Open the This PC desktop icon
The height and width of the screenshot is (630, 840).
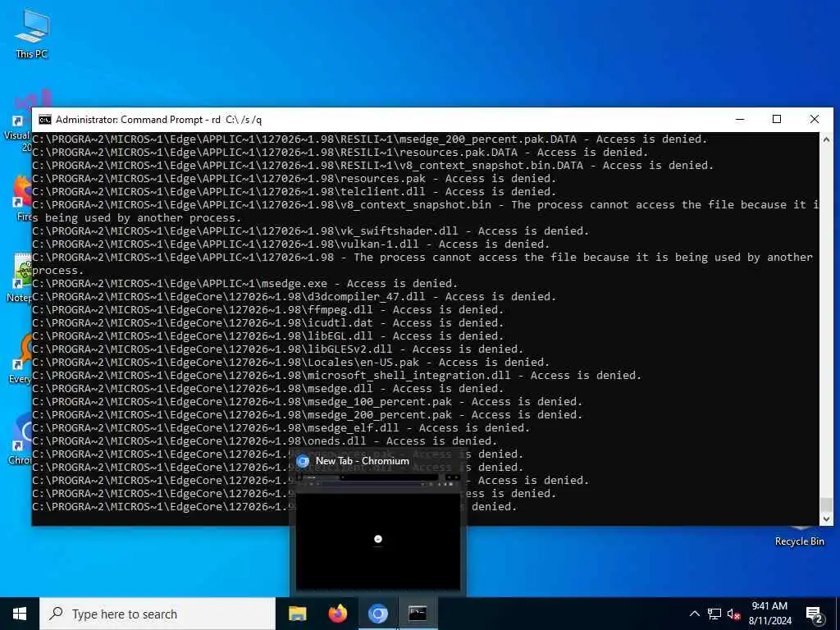32,34
